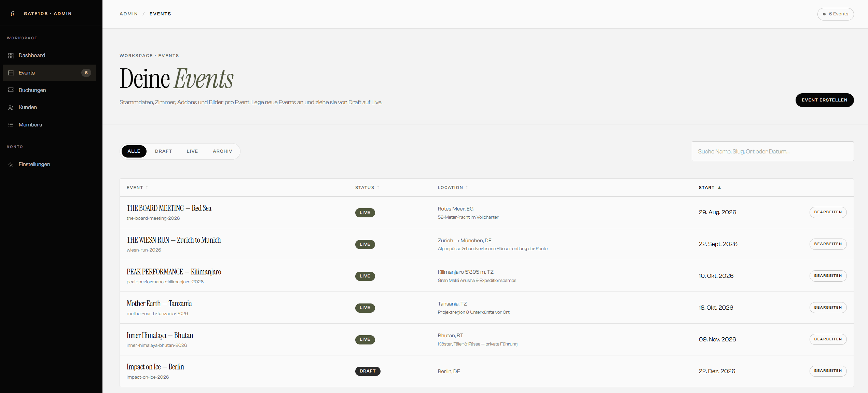The width and height of the screenshot is (868, 393).
Task: Click date 22. Sept. 2026
Action: click(x=718, y=244)
